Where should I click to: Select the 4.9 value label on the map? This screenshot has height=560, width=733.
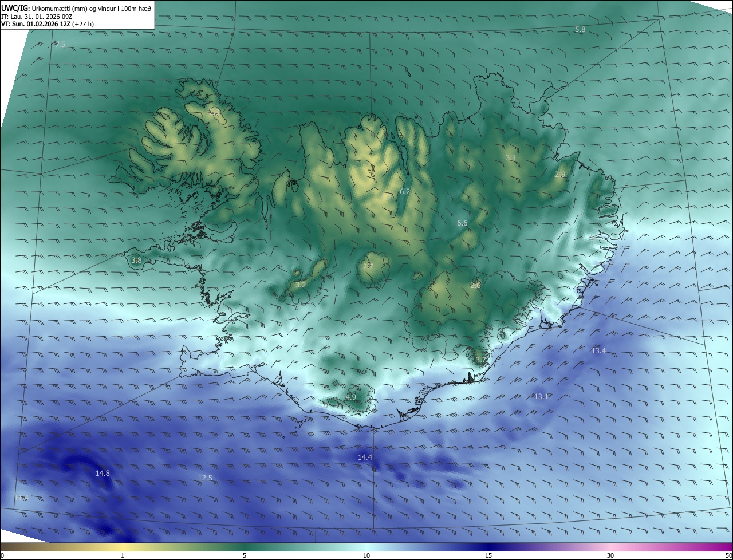coord(351,397)
